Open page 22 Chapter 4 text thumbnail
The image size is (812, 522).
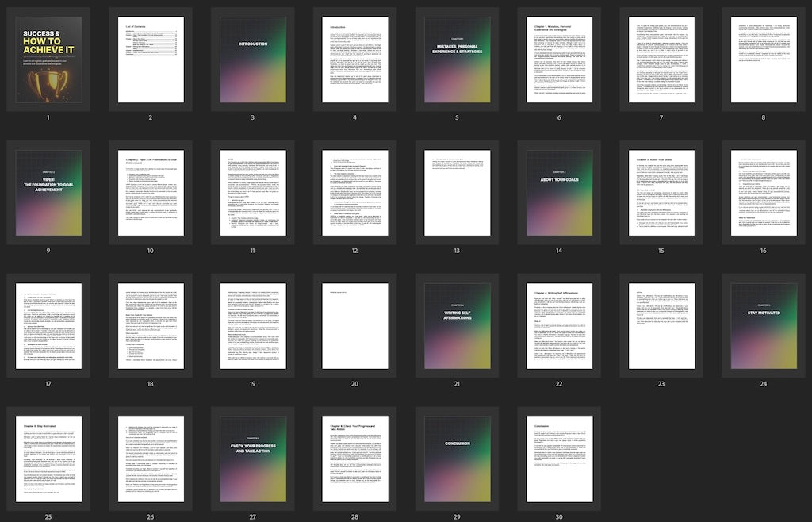559,326
